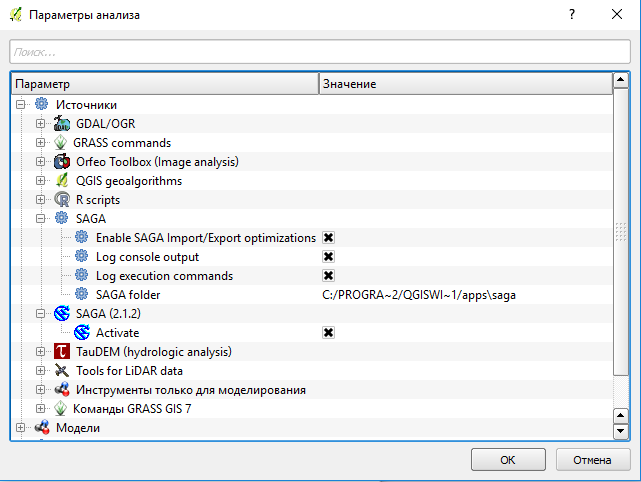Toggle Log execution commands checkbox
This screenshot has height=482, width=641.
click(328, 275)
